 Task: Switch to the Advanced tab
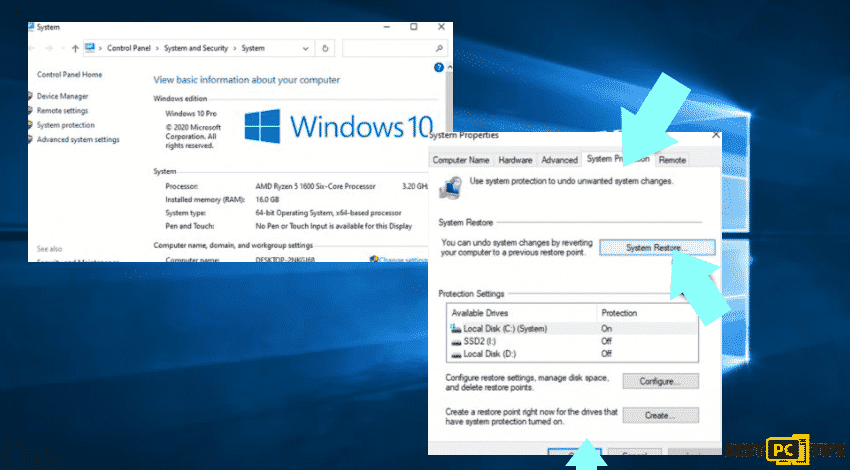pos(559,160)
